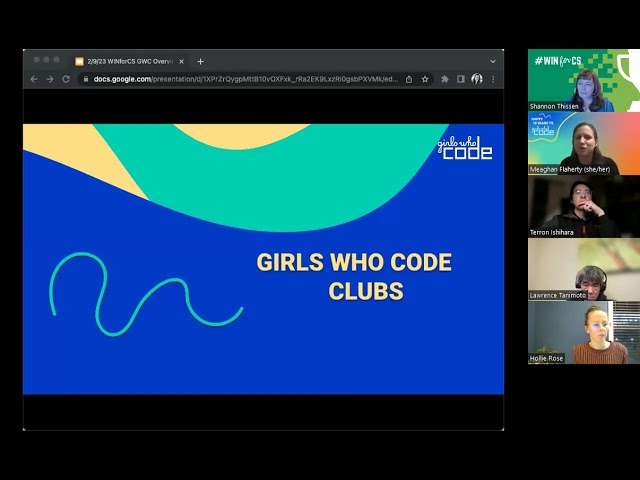Open the Extensions puzzle icon

tap(444, 79)
